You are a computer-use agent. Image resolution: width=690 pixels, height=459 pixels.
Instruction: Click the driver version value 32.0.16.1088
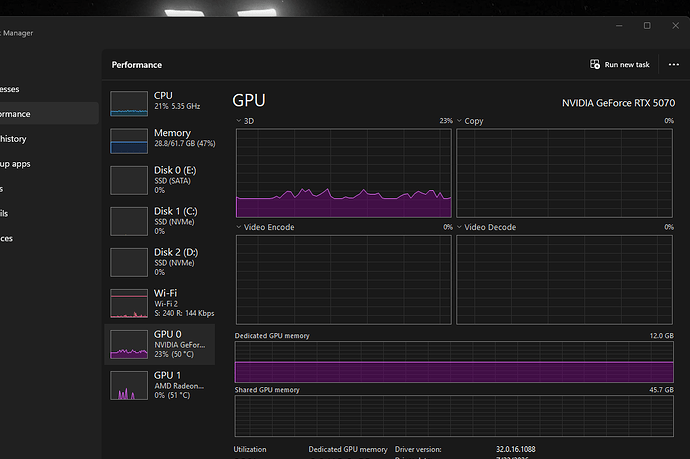click(x=516, y=449)
